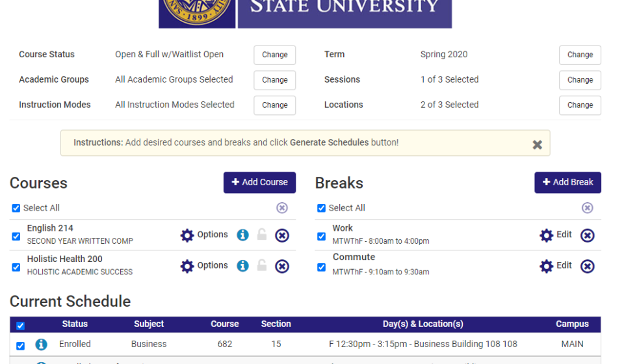624x364 pixels.
Task: Delete the Commute break
Action: coord(588,266)
